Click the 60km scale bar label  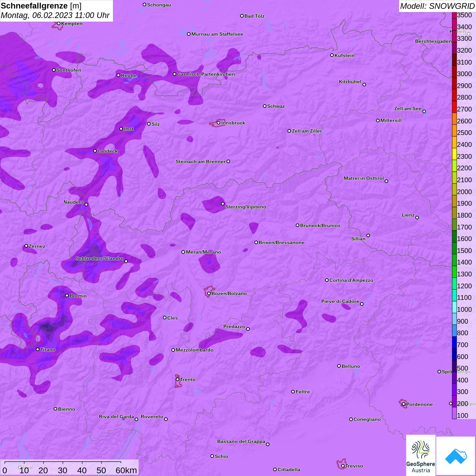(x=126, y=470)
